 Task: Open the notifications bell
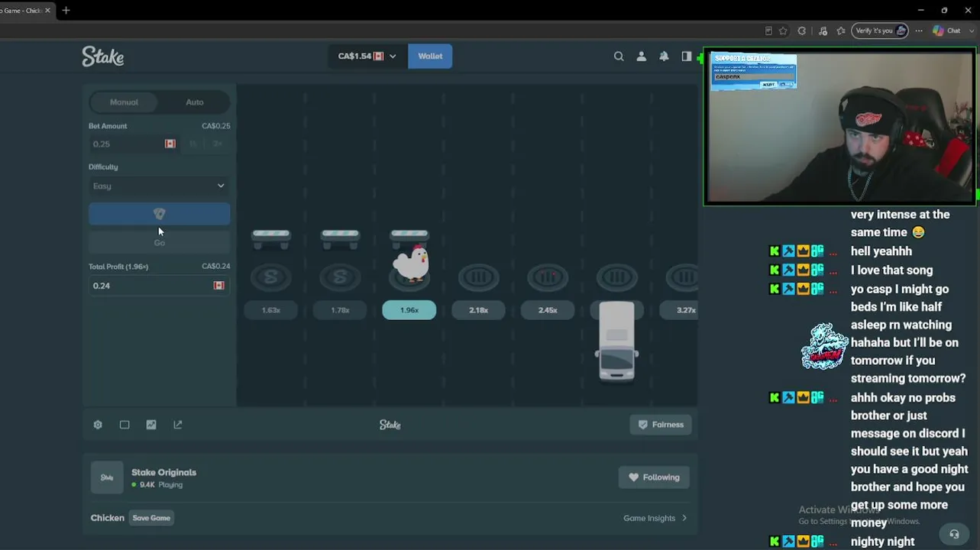click(x=664, y=56)
